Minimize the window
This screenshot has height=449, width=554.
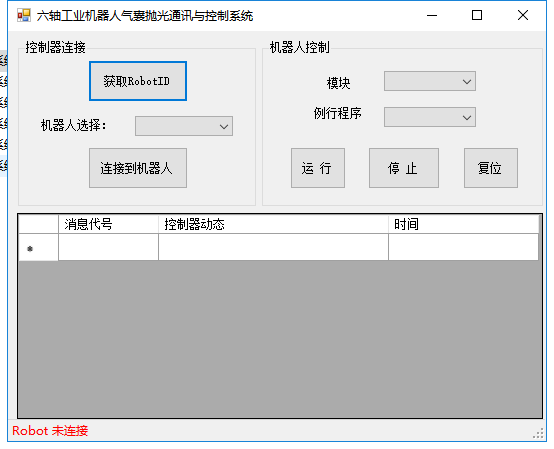432,15
